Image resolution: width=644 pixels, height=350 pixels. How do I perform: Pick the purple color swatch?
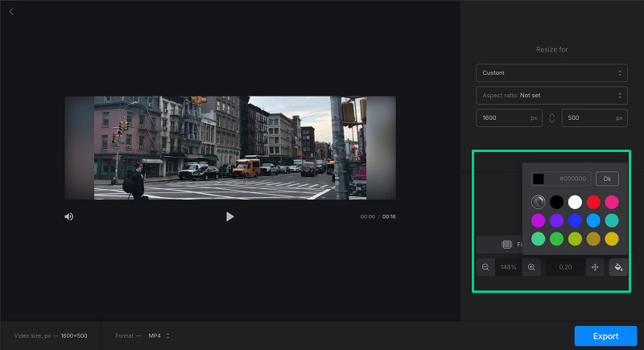(x=556, y=220)
